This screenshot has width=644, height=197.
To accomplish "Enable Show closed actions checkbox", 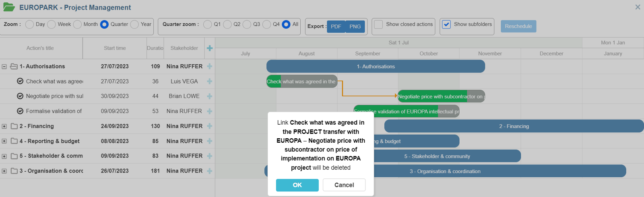I will tap(378, 25).
